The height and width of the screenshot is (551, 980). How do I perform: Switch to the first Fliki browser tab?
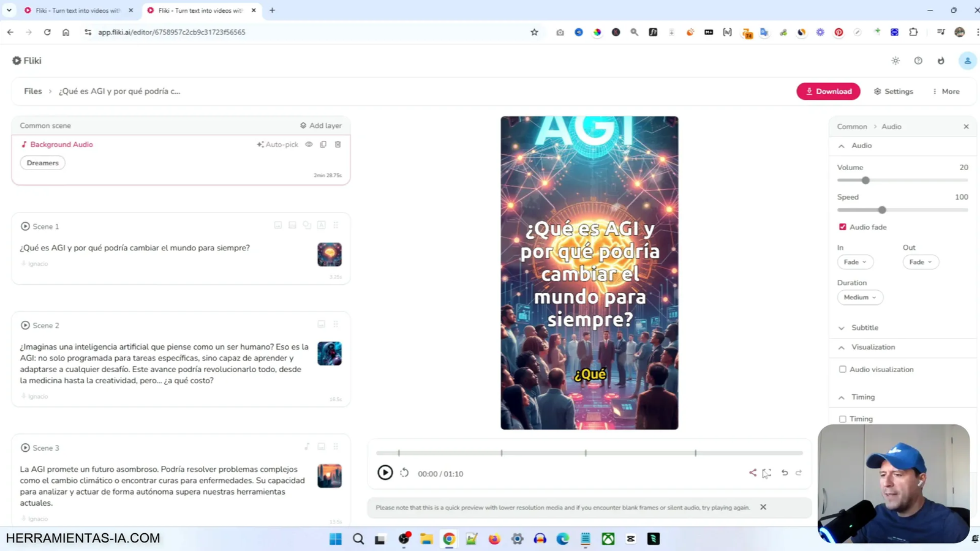73,10
